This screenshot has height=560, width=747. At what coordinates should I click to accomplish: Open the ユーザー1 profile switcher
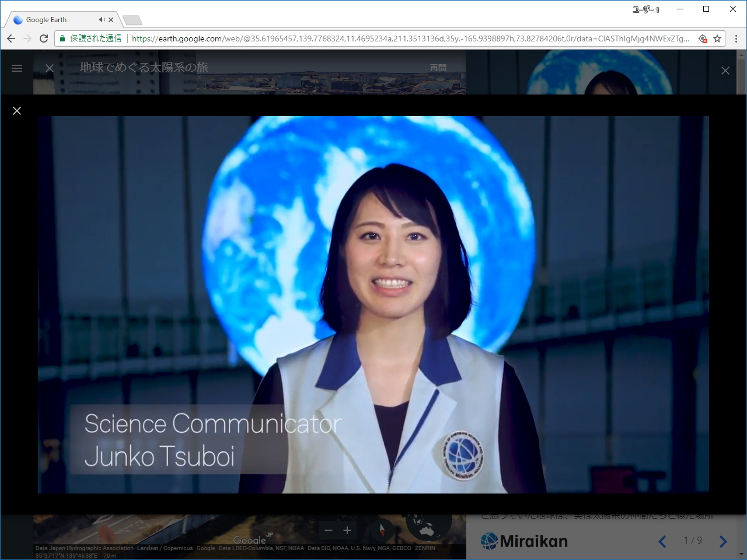[645, 9]
